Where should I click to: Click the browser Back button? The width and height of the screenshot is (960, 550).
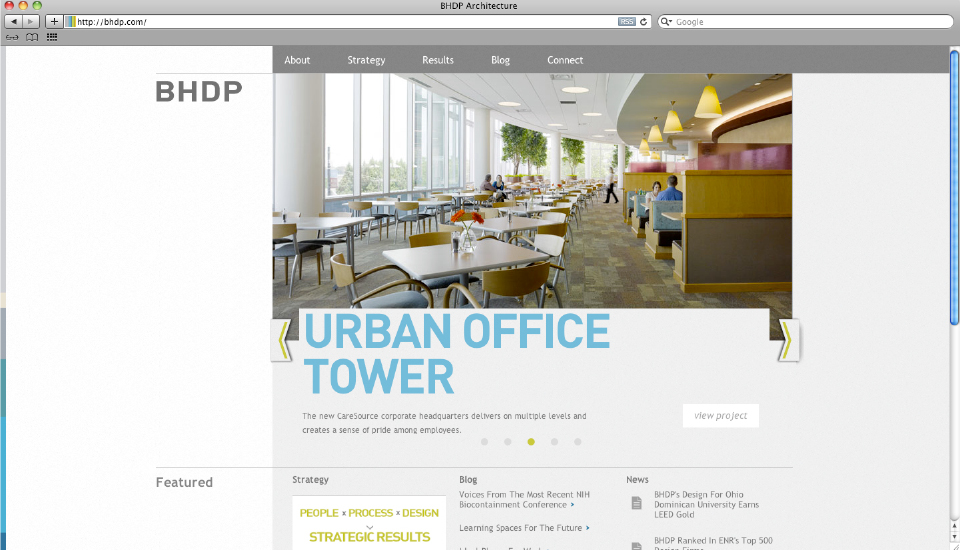(x=15, y=21)
